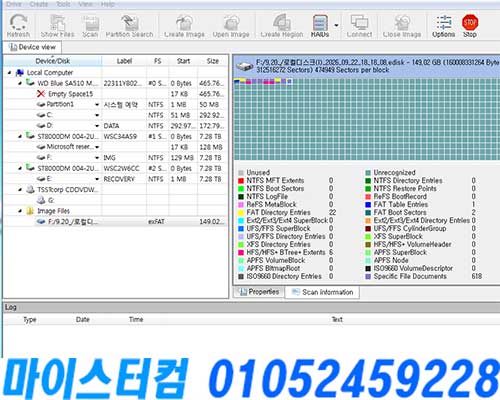Open the dropdown arrow on Partition1 row
500x400 pixels.
tap(97, 105)
